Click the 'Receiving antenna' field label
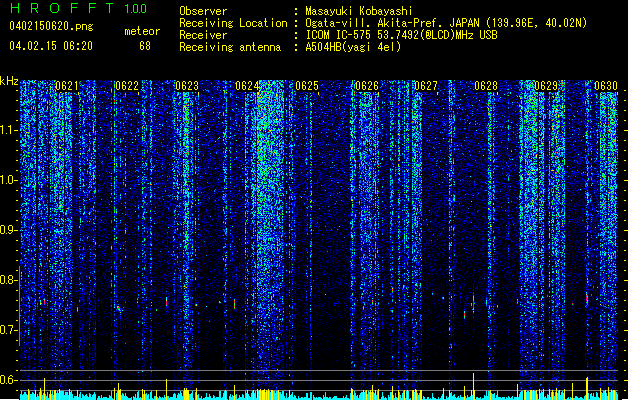The image size is (629, 400). pos(230,47)
